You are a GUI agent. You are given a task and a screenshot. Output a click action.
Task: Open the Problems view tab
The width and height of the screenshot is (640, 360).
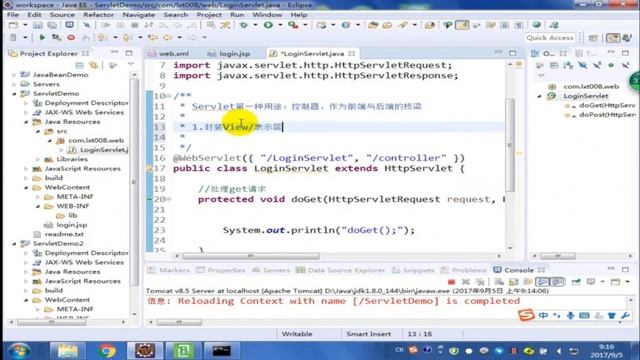464,270
